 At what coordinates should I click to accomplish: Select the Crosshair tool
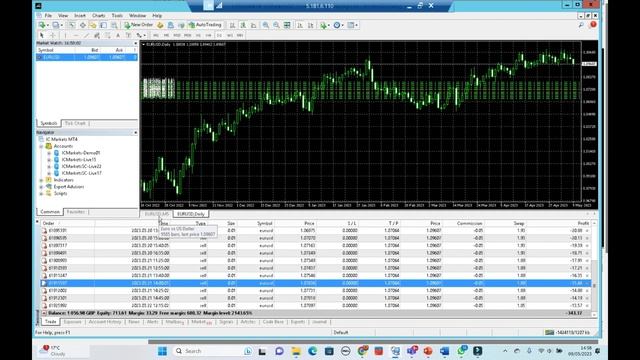(x=52, y=35)
